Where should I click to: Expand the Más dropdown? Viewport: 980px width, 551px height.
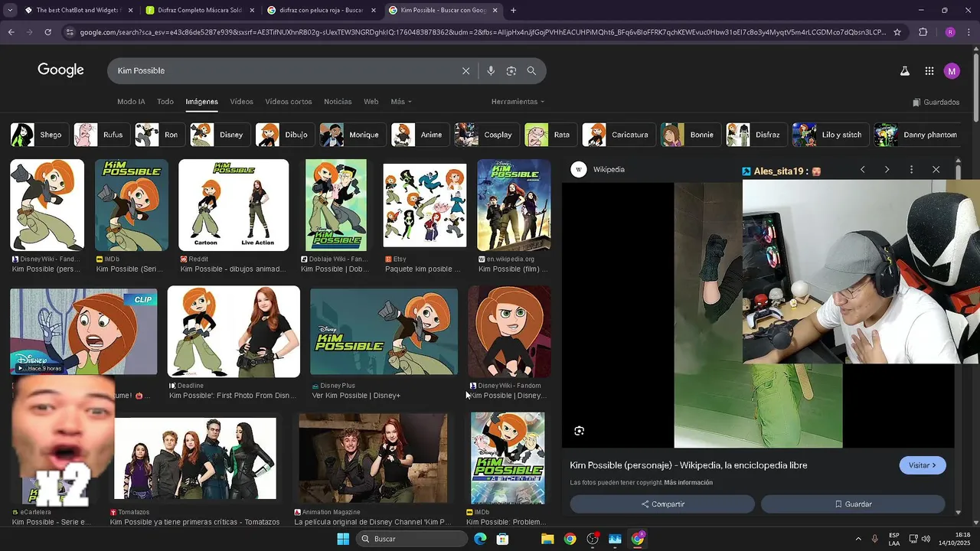pyautogui.click(x=401, y=102)
